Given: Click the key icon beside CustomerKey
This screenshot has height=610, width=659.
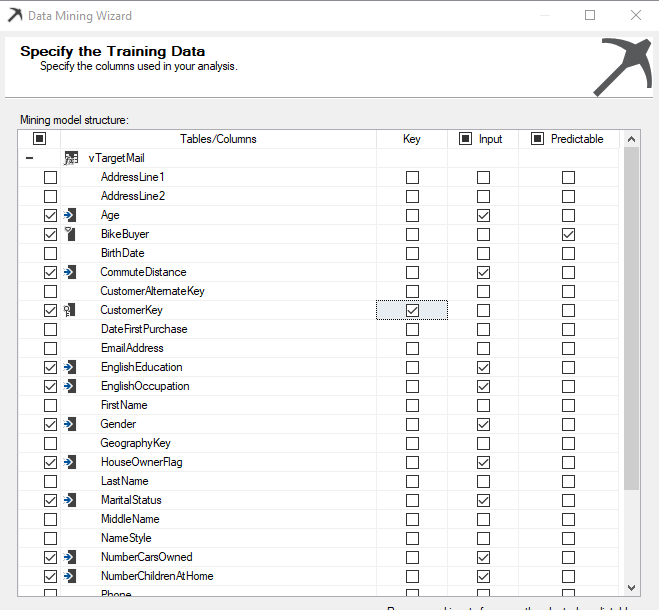Looking at the screenshot, I should 70,310.
